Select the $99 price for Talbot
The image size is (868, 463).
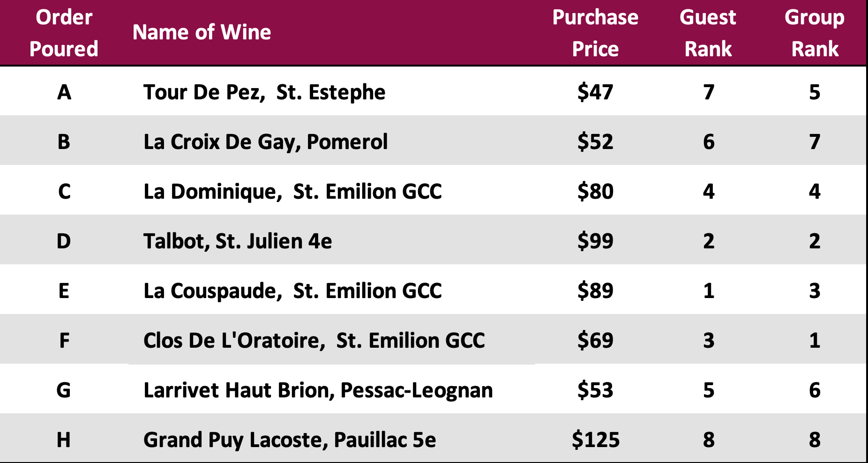[x=595, y=241]
